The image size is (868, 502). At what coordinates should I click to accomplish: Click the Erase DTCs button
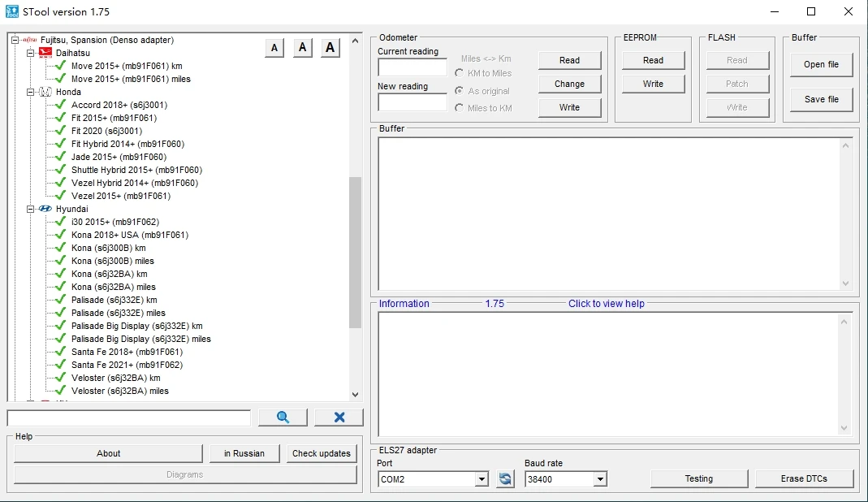[x=804, y=478]
